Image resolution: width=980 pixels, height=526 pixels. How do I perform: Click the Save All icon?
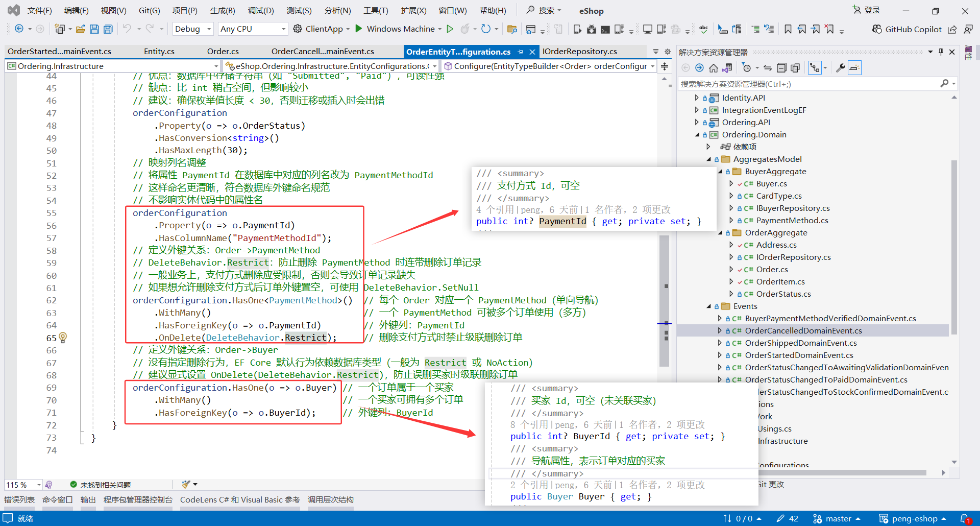[x=108, y=29]
